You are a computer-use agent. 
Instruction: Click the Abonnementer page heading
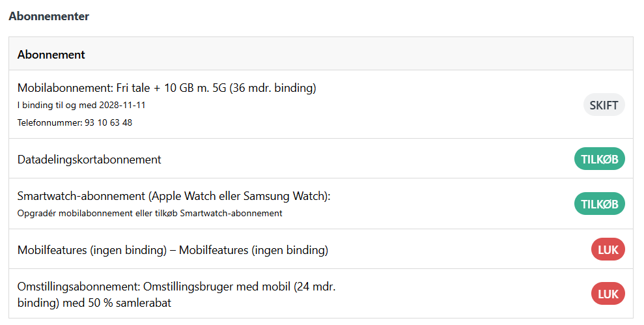49,16
